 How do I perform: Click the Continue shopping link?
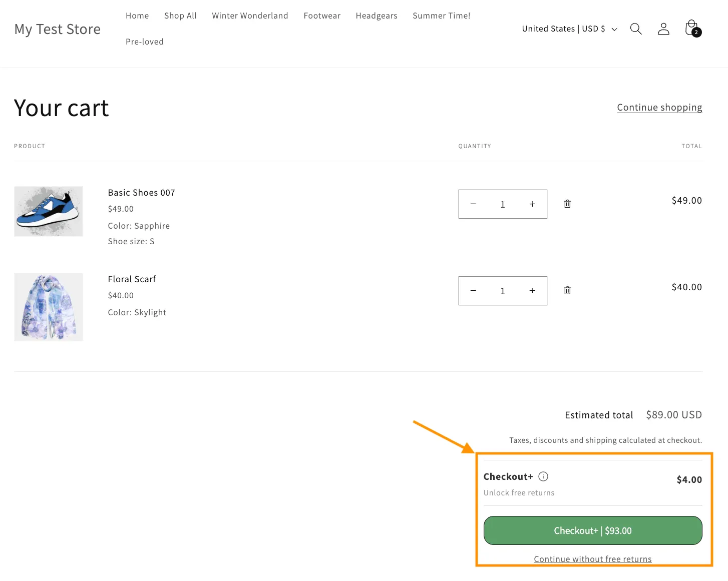tap(659, 108)
